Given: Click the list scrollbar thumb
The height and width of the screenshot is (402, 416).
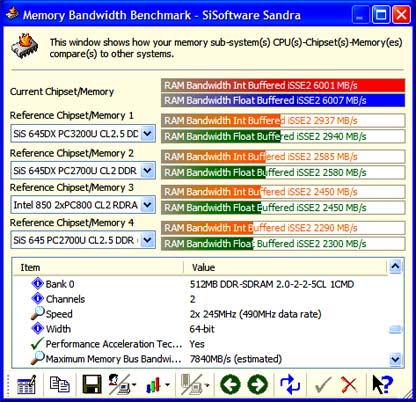Looking at the screenshot, I should click(395, 329).
